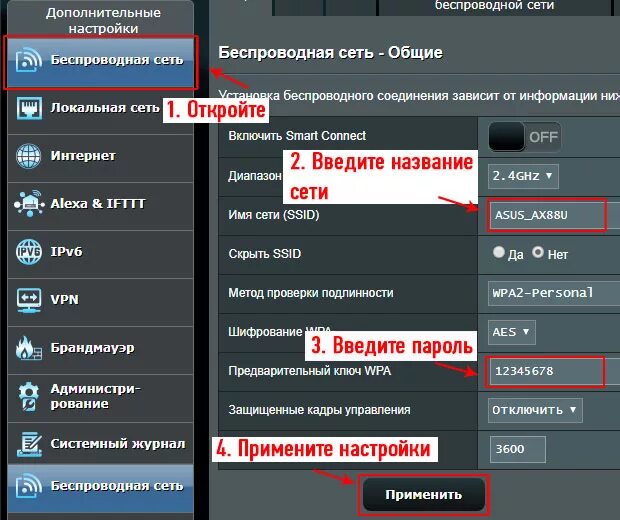Image resolution: width=620 pixels, height=520 pixels.
Task: Go to Alexa & IFTTT section
Action: [100, 205]
